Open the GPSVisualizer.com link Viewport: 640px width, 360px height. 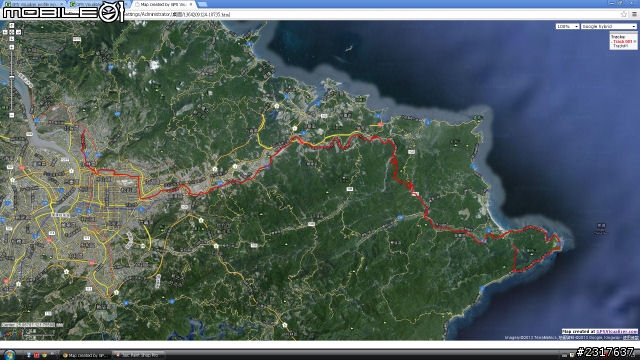(x=616, y=331)
